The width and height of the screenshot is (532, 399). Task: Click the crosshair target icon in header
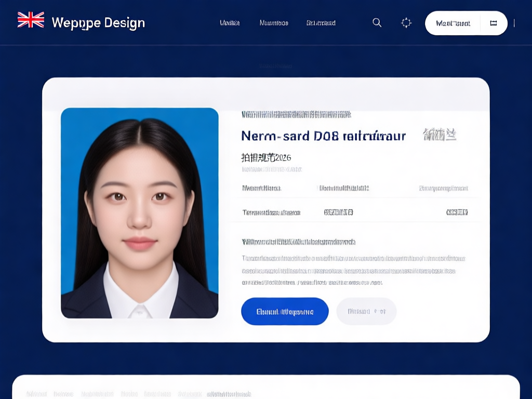(x=406, y=23)
